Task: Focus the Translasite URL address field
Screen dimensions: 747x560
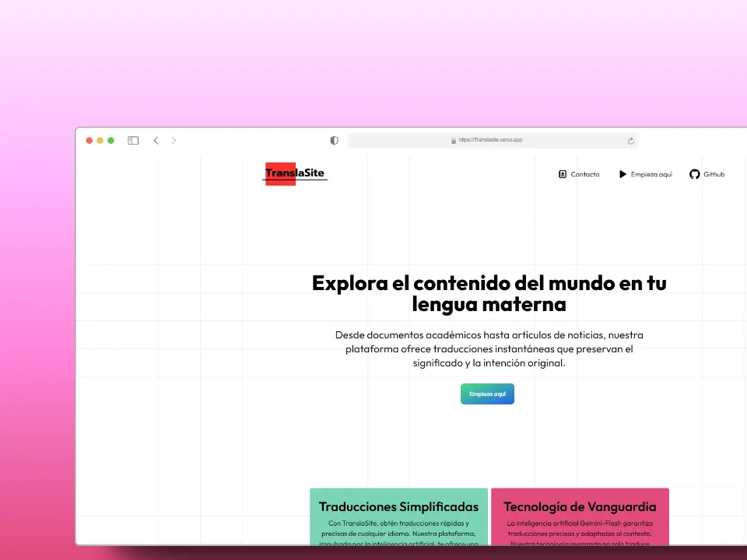Action: coord(493,141)
